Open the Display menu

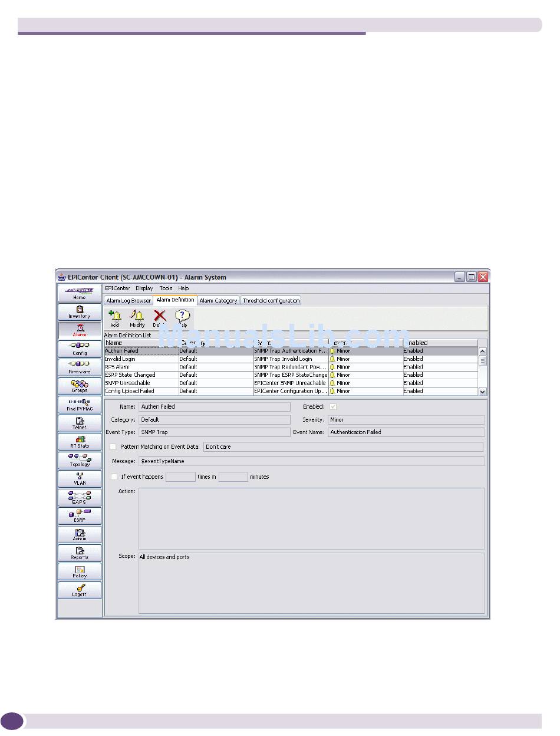[x=144, y=288]
